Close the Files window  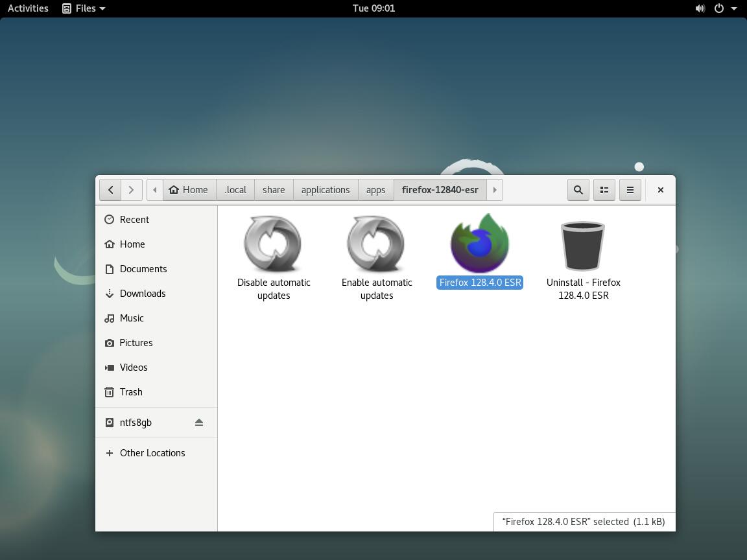click(660, 190)
